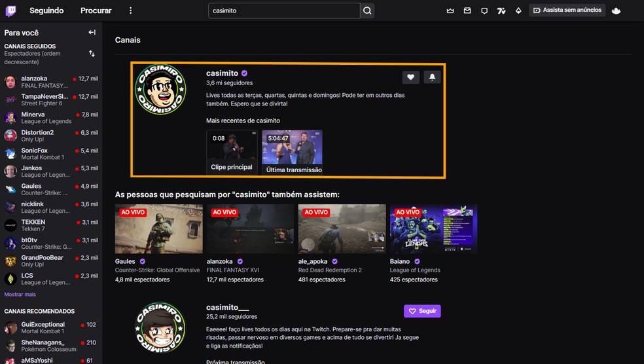Follow casimito__ with Seguir button
The width and height of the screenshot is (644, 364).
(x=422, y=311)
